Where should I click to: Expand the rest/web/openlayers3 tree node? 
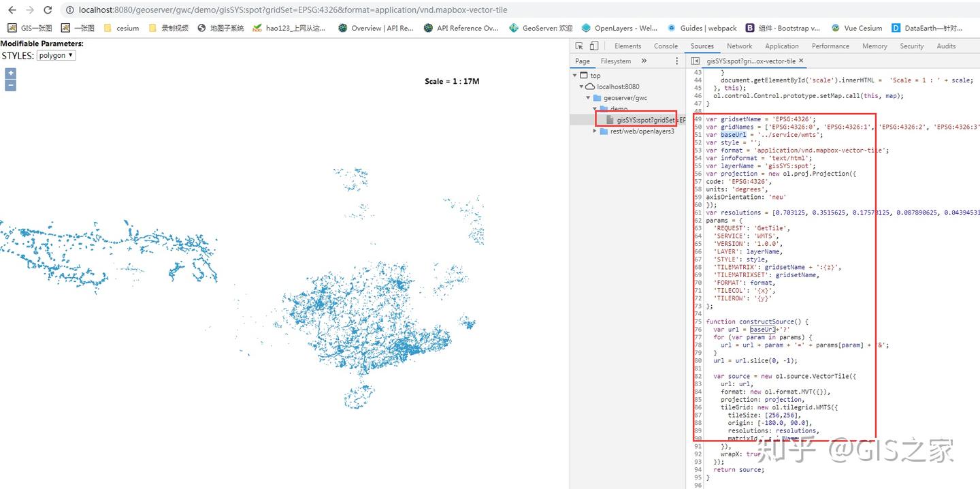click(595, 131)
